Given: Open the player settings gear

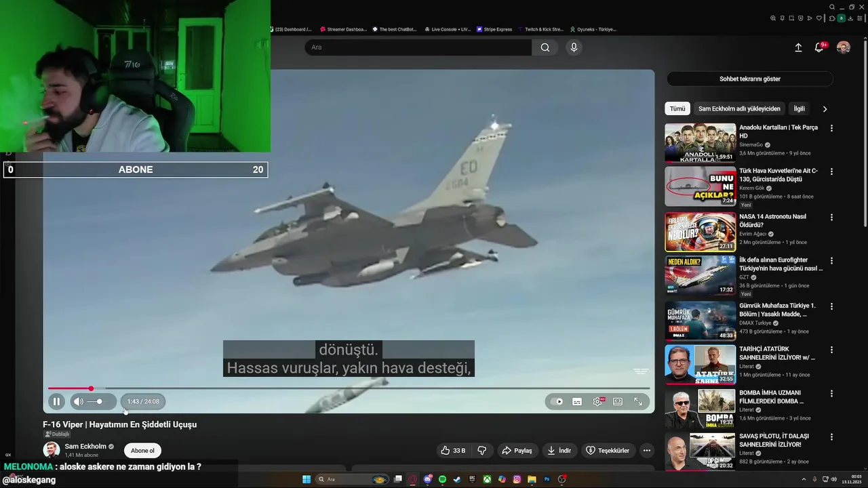Looking at the screenshot, I should (x=597, y=401).
